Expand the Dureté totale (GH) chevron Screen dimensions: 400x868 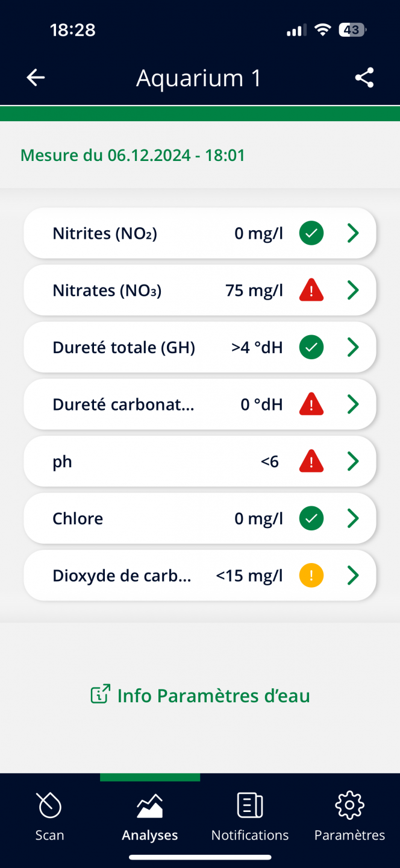353,347
